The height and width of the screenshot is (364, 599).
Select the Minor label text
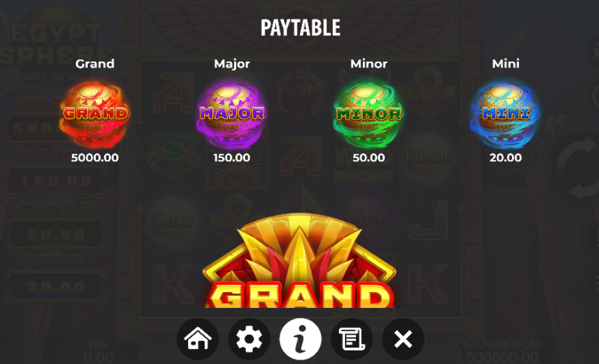[369, 64]
